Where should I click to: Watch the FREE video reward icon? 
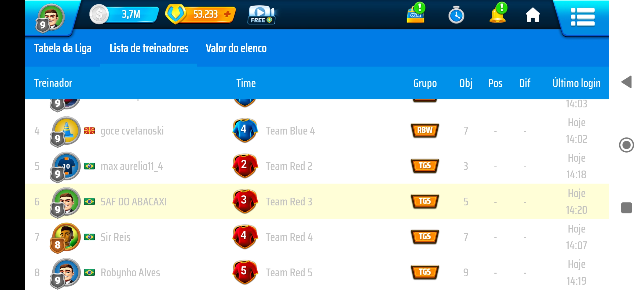tap(261, 15)
